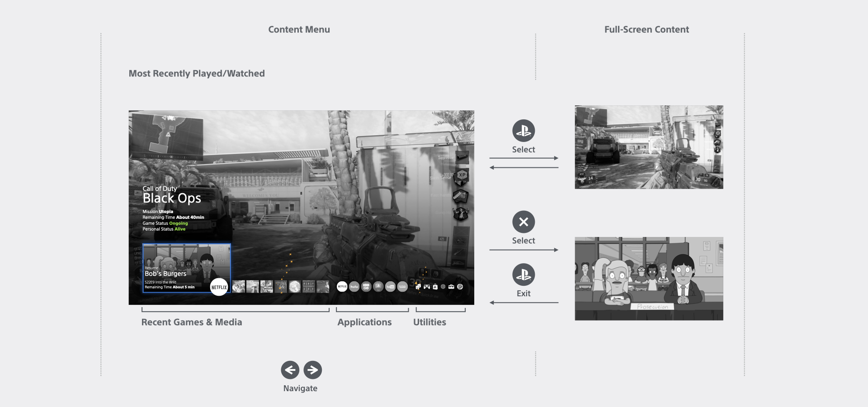Click the Black Ops game title

coord(172,198)
